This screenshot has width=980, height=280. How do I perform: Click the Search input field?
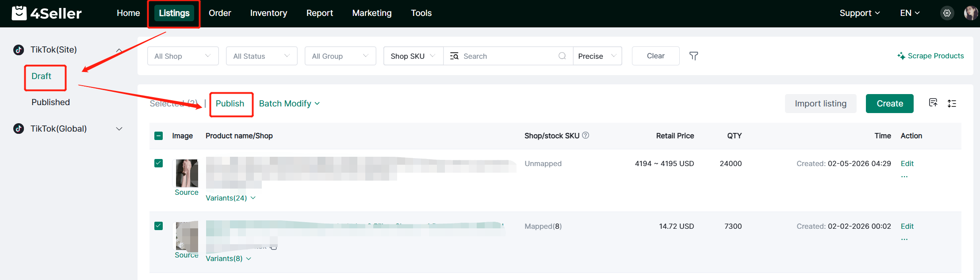pos(509,56)
